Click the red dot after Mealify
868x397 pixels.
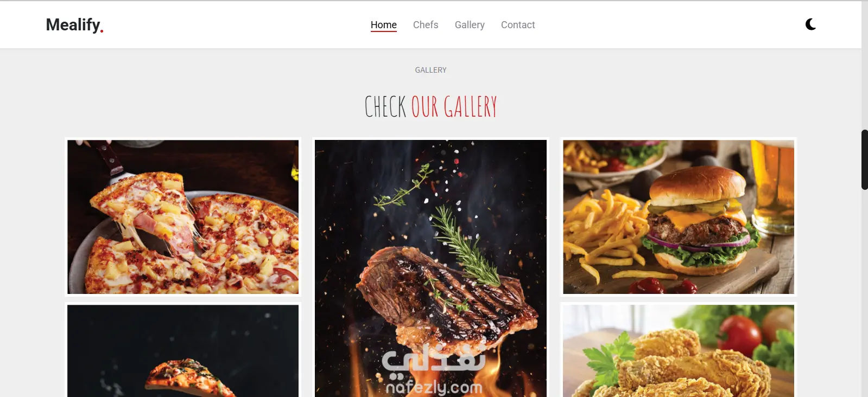(102, 31)
